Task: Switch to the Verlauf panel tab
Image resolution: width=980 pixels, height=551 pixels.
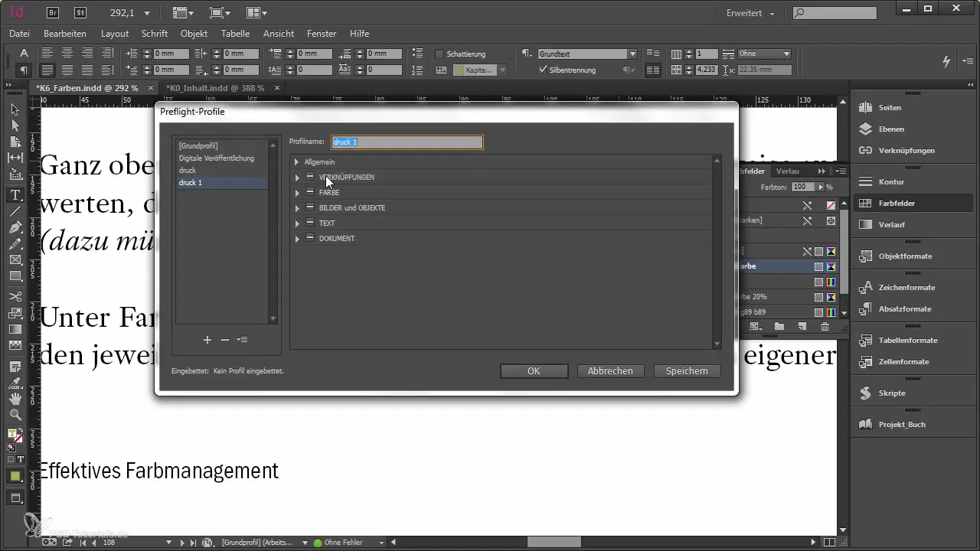Action: pyautogui.click(x=788, y=171)
